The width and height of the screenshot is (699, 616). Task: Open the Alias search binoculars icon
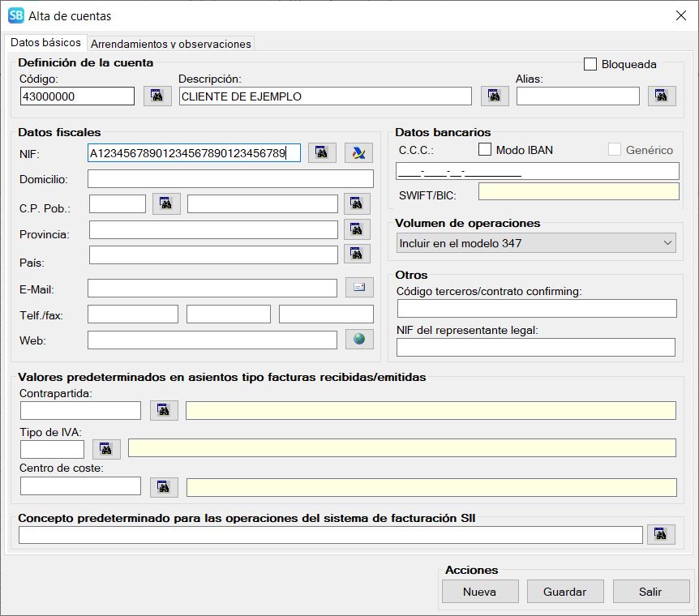[662, 96]
